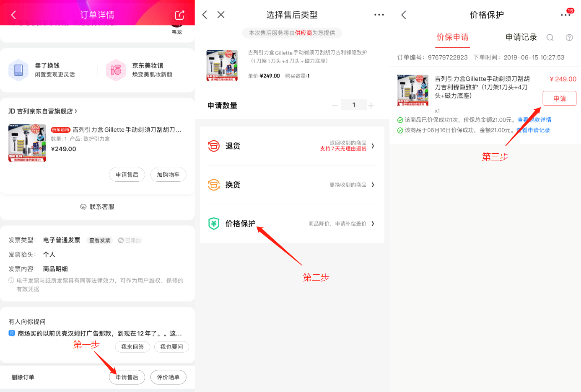The height and width of the screenshot is (392, 581).
Task: Select 支持7天无理由退货 text
Action: tap(343, 149)
